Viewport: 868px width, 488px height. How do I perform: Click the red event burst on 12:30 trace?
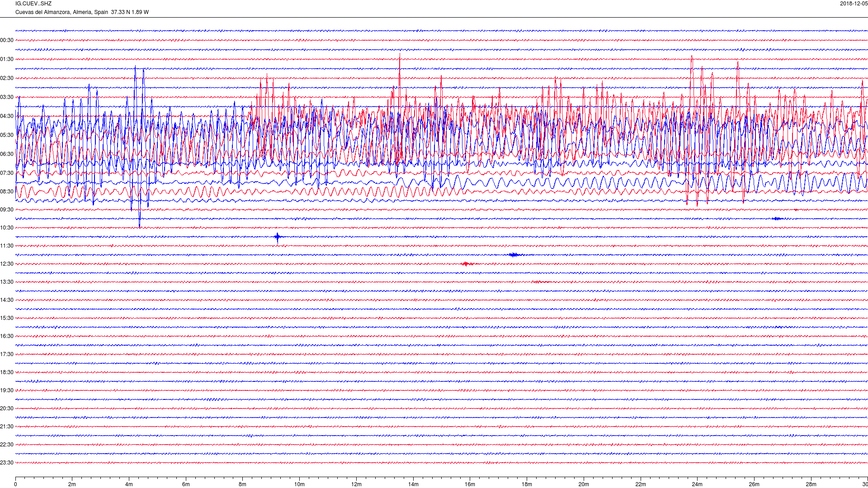pyautogui.click(x=467, y=264)
